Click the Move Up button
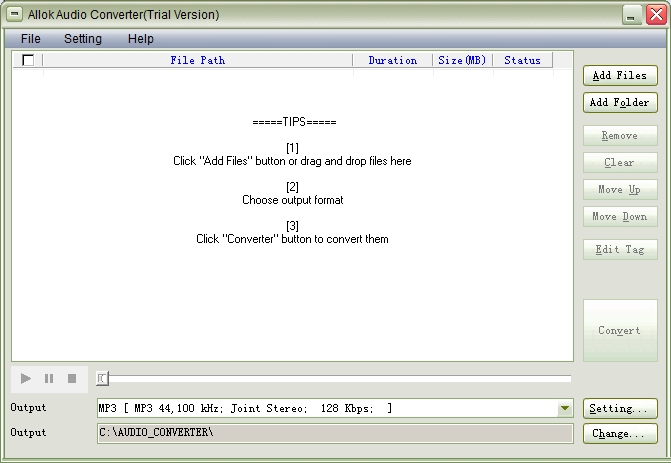Image resolution: width=671 pixels, height=463 pixels. (x=620, y=190)
